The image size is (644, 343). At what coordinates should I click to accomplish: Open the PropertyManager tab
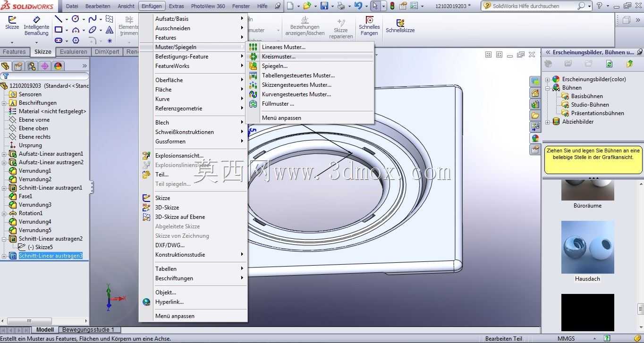18,66
